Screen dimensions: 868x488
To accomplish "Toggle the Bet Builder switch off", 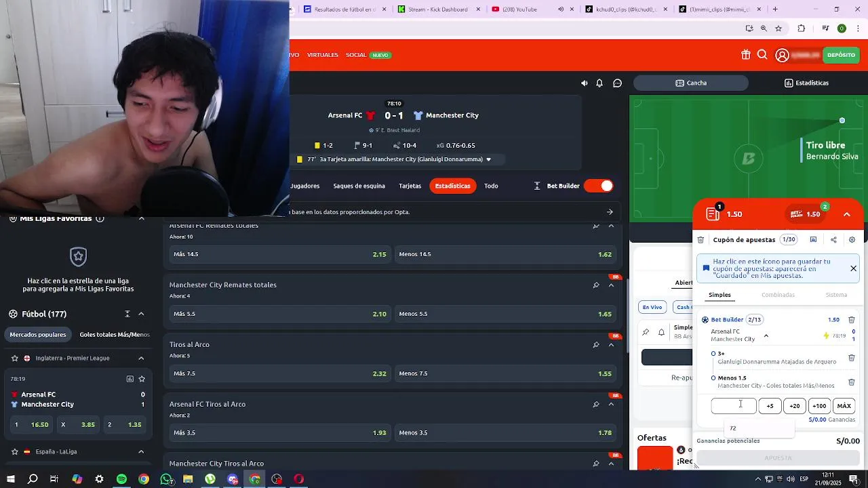I will (x=598, y=186).
